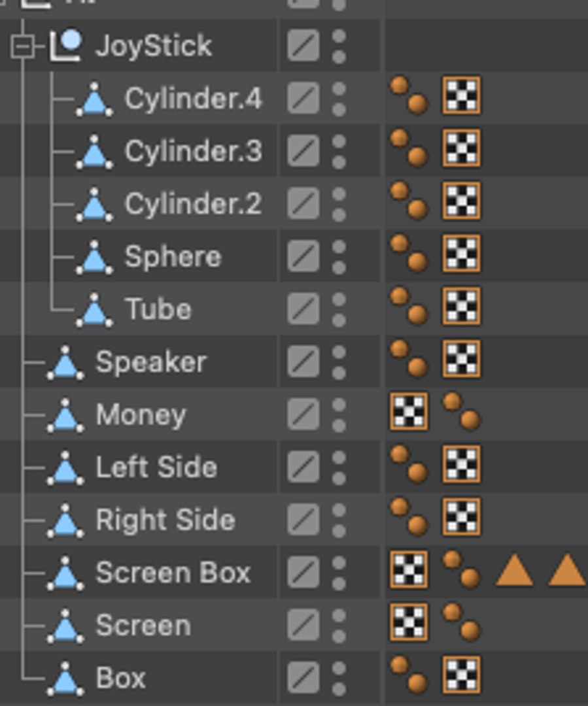Select the Speaker object
The image size is (588, 706).
click(x=151, y=362)
